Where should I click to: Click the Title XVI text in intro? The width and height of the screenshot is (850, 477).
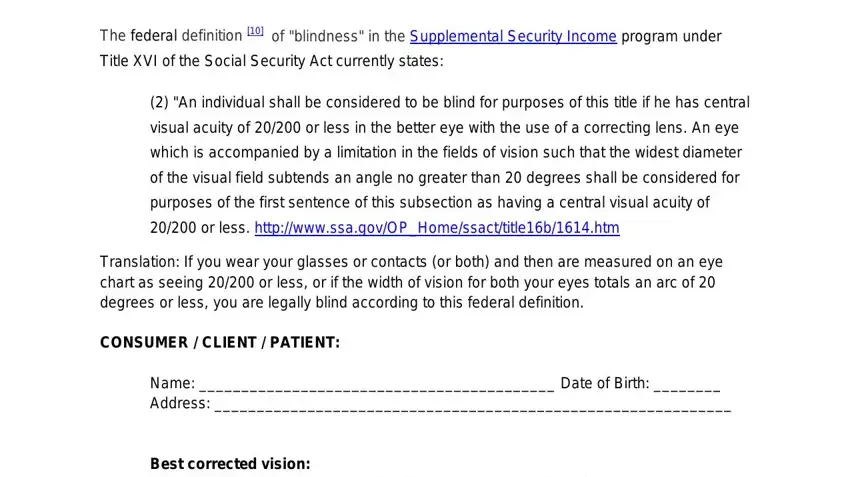point(128,61)
